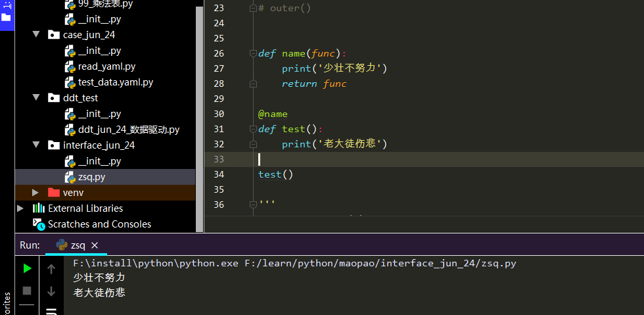Click the zsq.py script path in console output
This screenshot has width=644, height=315.
pyautogui.click(x=380, y=264)
